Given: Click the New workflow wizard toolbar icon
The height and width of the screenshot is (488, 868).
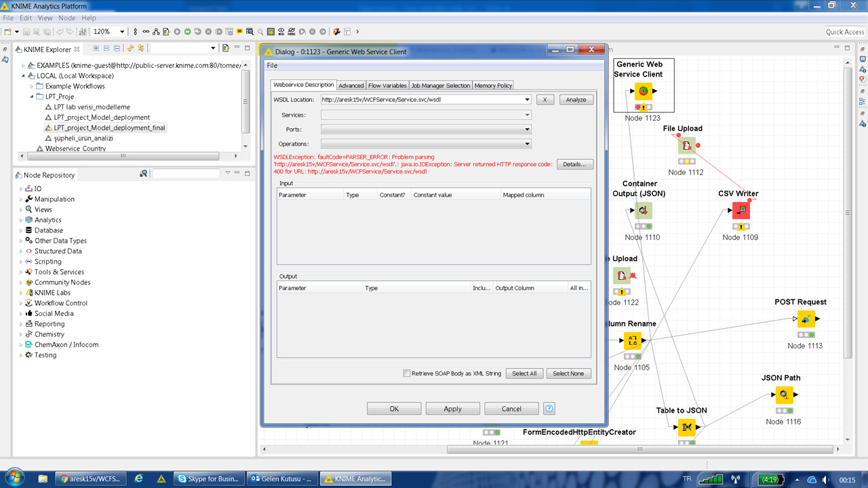Looking at the screenshot, I should point(7,31).
